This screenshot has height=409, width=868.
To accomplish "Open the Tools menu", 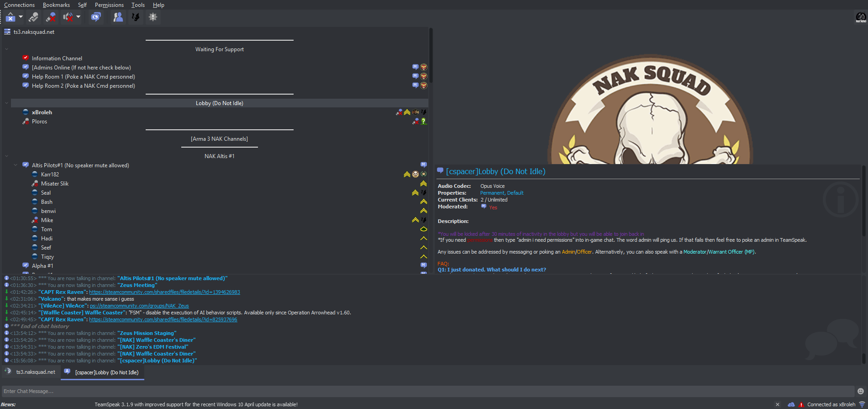I will click(x=138, y=5).
